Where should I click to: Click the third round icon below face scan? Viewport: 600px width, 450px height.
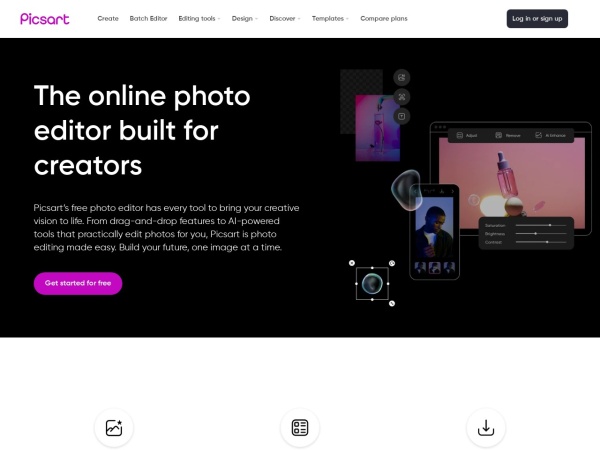pyautogui.click(x=401, y=116)
